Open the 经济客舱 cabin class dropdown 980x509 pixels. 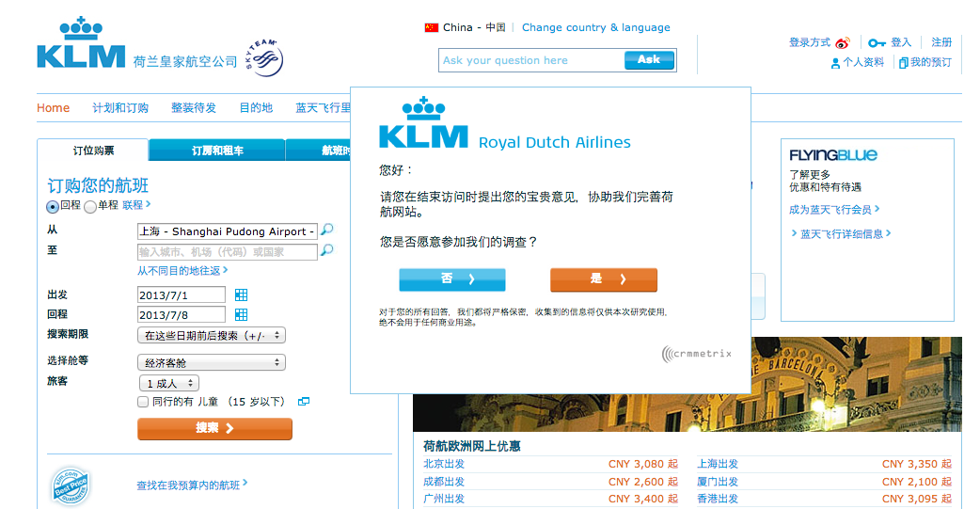(x=212, y=363)
